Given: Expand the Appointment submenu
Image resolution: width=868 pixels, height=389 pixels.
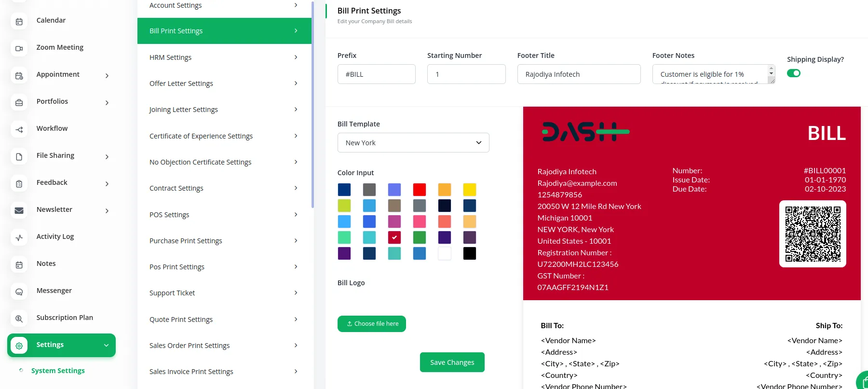Looking at the screenshot, I should 107,75.
